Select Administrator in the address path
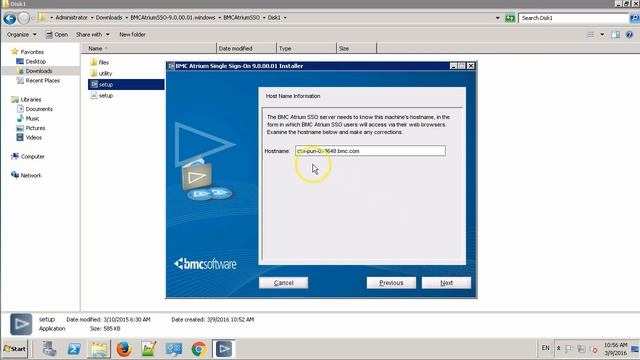Screen dimensions: 640x360 pos(71,18)
